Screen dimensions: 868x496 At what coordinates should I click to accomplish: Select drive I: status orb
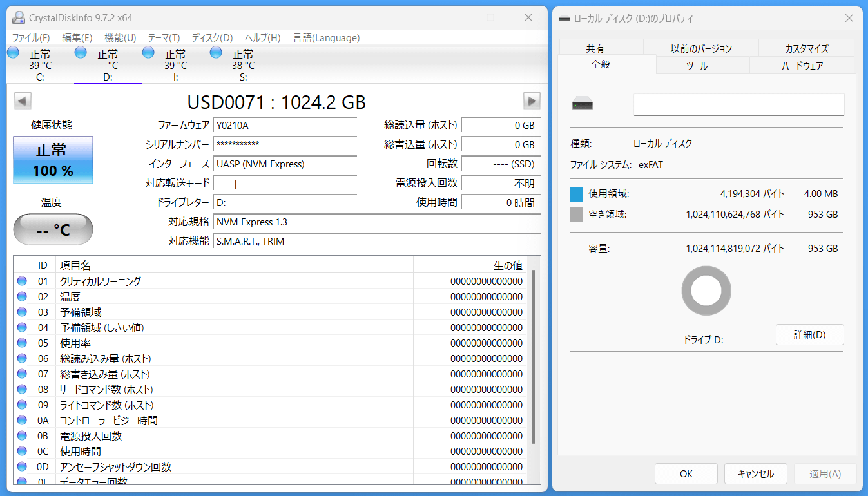(148, 53)
